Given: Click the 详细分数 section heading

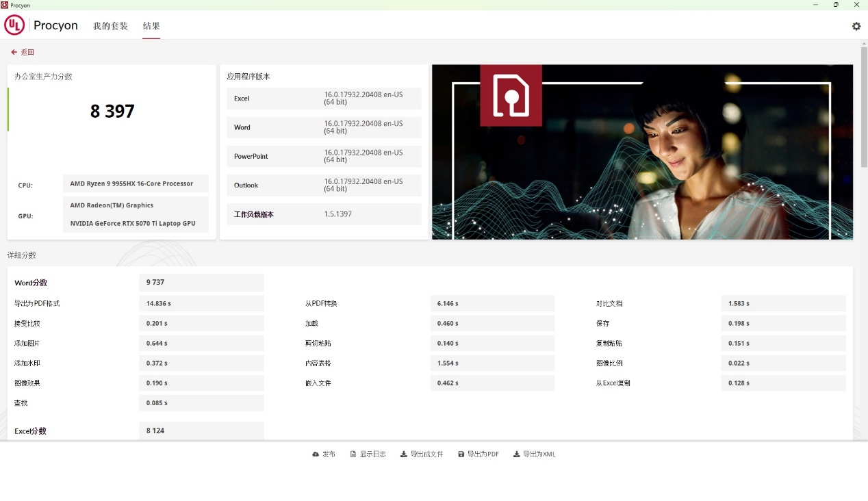Looking at the screenshot, I should tap(22, 255).
